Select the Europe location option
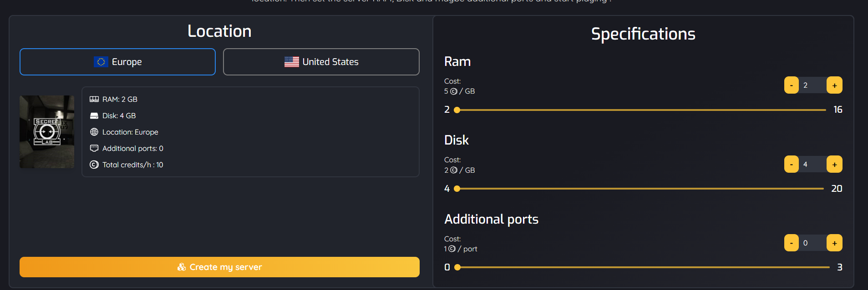This screenshot has width=868, height=290. [x=117, y=62]
